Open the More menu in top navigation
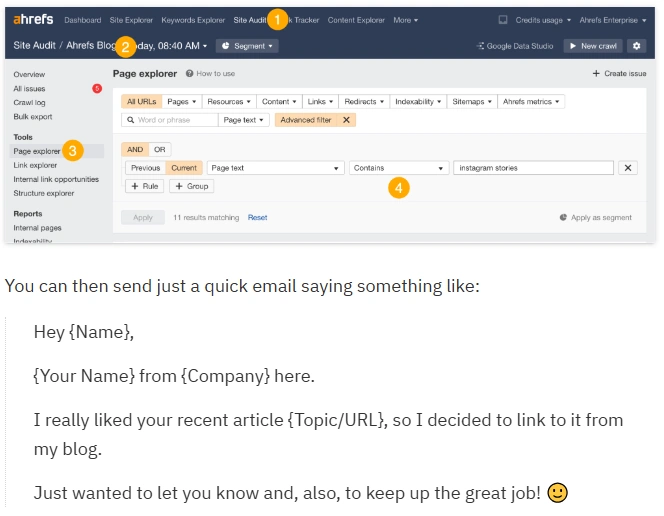The height and width of the screenshot is (516, 664). (405, 20)
